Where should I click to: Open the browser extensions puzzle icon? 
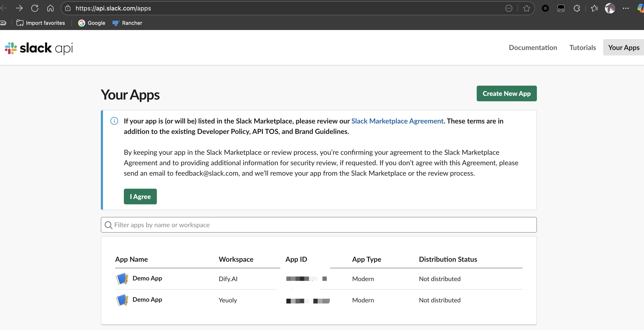[x=577, y=8]
